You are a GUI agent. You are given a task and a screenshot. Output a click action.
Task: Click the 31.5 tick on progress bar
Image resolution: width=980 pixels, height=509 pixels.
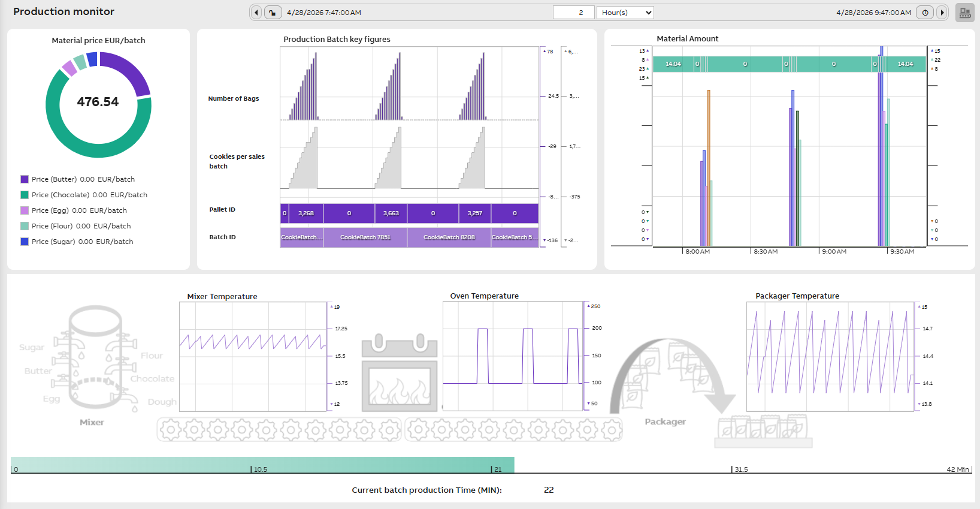pyautogui.click(x=741, y=469)
